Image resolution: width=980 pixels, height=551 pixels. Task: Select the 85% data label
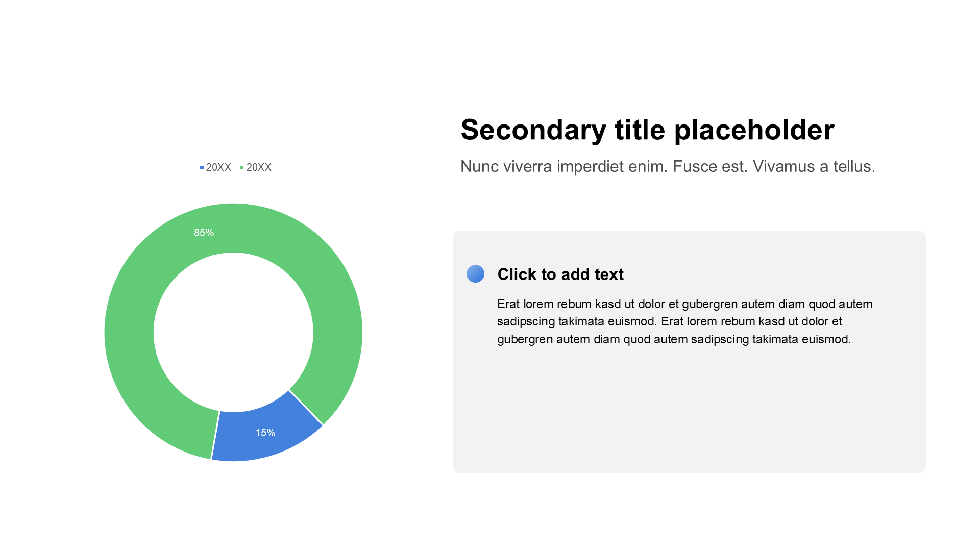pos(204,233)
